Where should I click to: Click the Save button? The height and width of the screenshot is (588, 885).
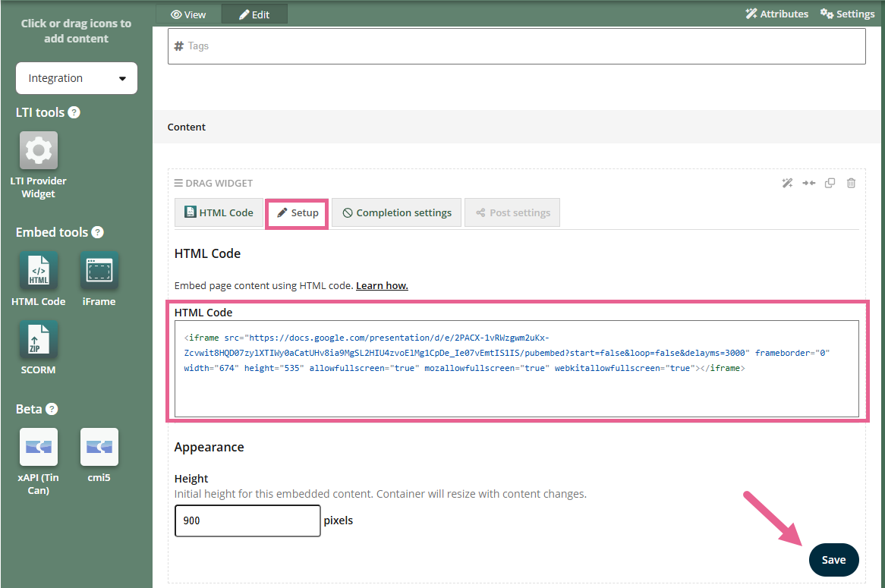click(833, 560)
